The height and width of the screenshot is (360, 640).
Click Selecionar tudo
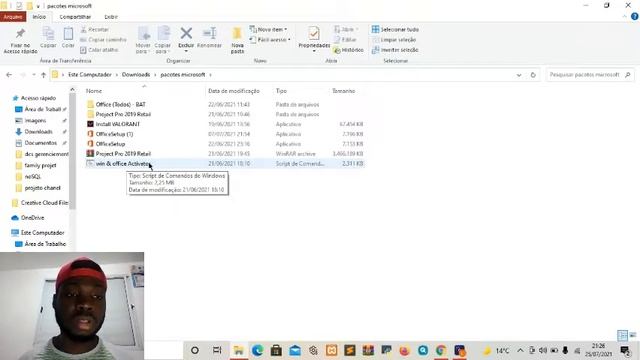[x=395, y=29]
